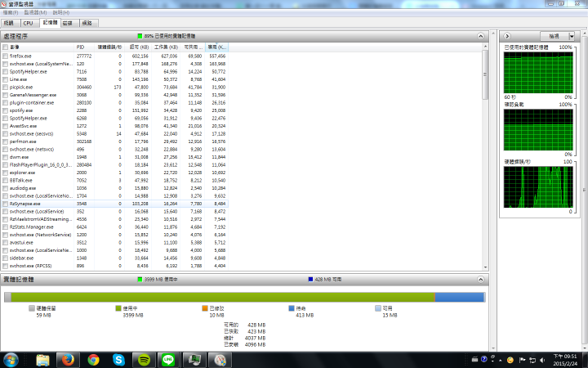Open the 說明(H) menu
Viewport: 588px width, 368px height.
(60, 13)
